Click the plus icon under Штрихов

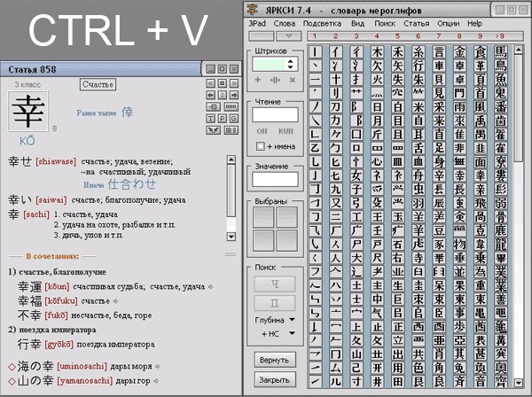pyautogui.click(x=257, y=80)
